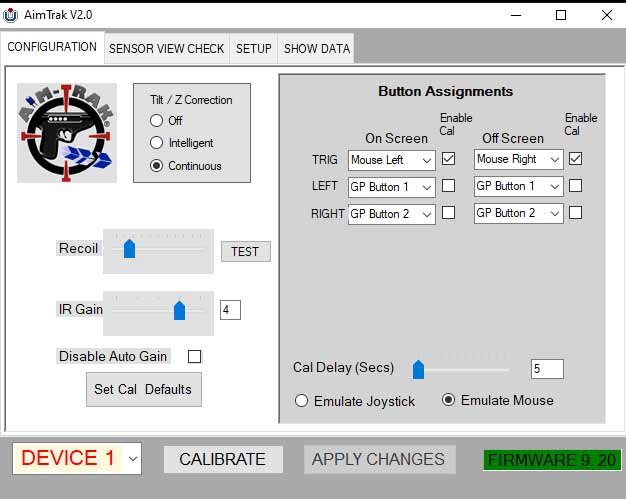Open the SENSOR VIEW CHECK tab
This screenshot has width=626, height=499.
(x=166, y=49)
